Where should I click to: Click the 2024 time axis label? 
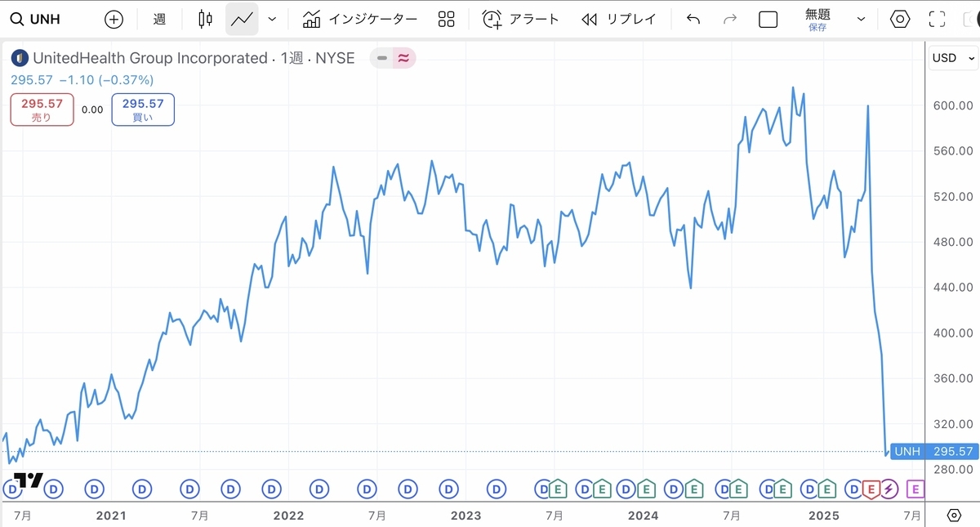point(644,516)
